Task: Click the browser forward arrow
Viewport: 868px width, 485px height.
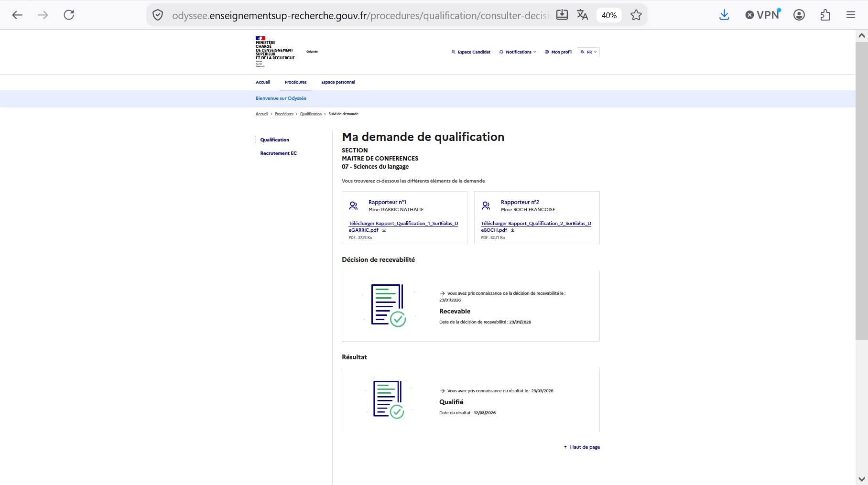Action: (43, 15)
